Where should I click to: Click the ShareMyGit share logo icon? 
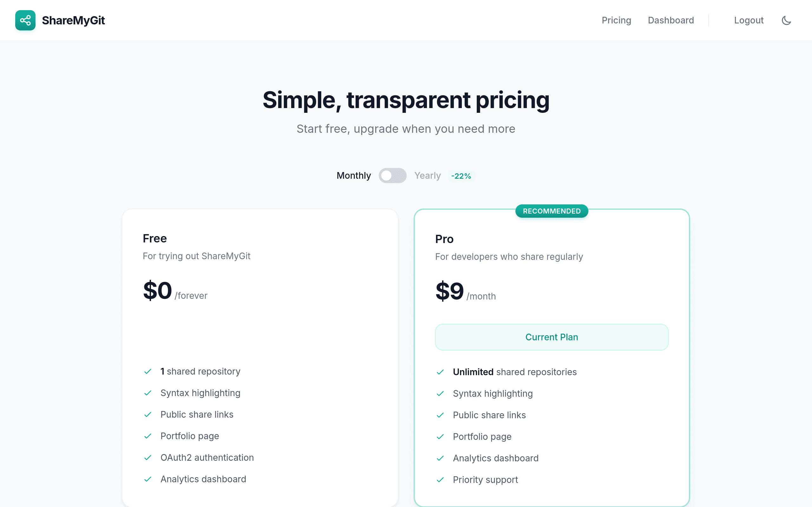point(25,21)
